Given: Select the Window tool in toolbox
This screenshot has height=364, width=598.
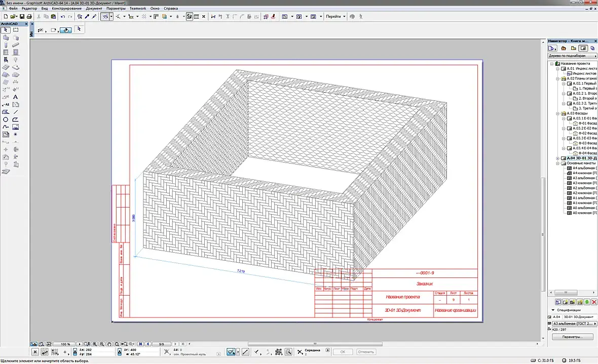Looking at the screenshot, I should click(x=6, y=52).
